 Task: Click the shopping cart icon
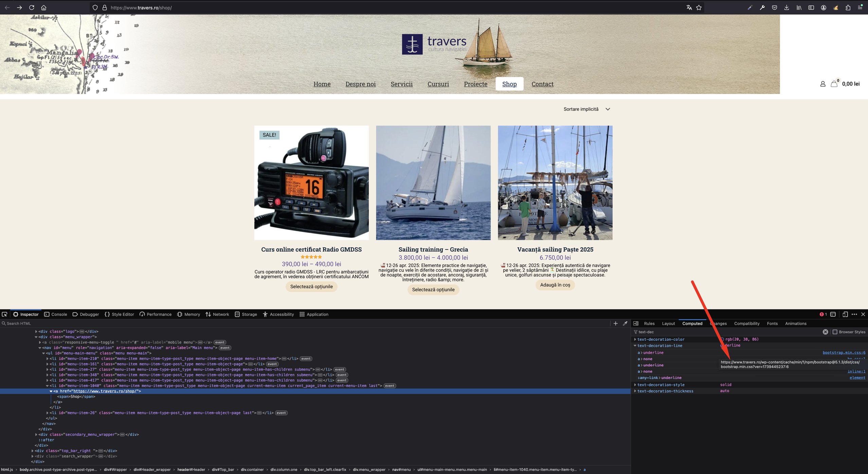point(834,84)
